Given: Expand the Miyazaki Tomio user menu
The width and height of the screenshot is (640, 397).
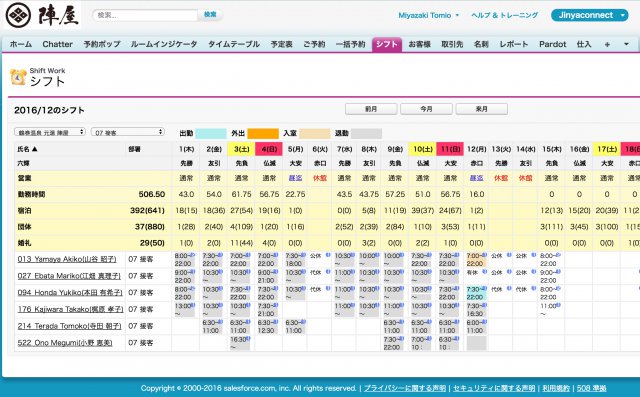Looking at the screenshot, I should tap(429, 15).
